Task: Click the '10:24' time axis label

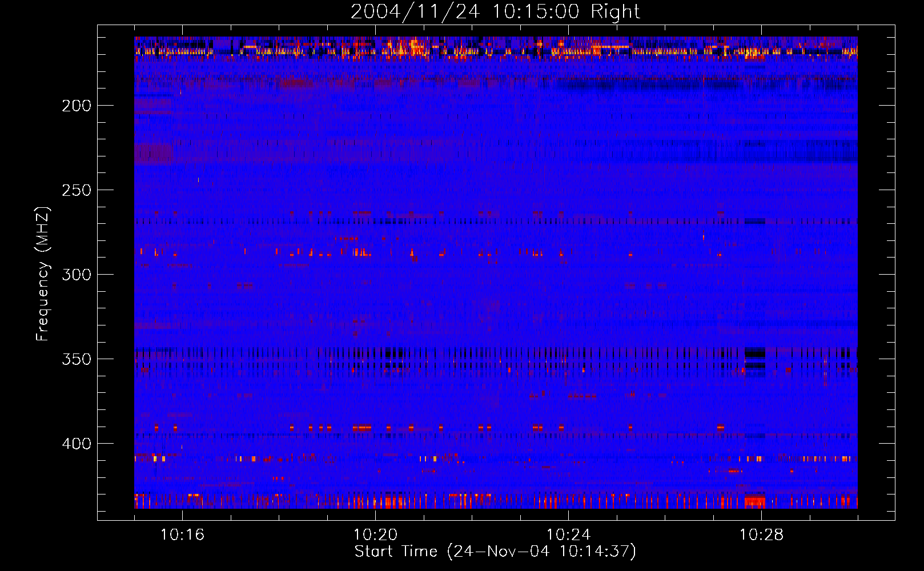Action: coord(568,535)
